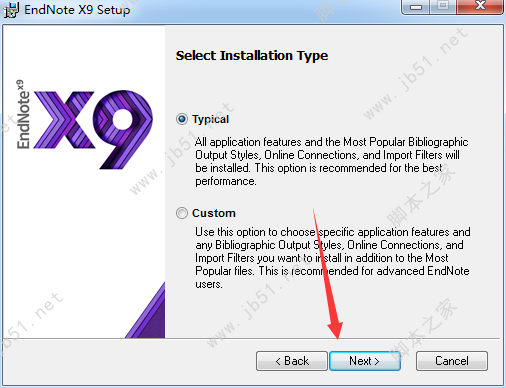This screenshot has height=388, width=506.
Task: Click the Typical description ending 'performance.'
Action: click(x=332, y=161)
